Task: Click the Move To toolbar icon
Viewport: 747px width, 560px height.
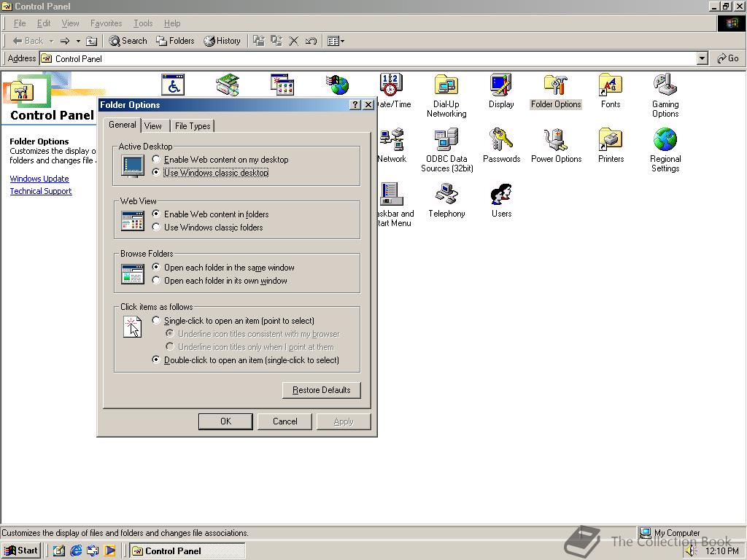Action: (x=259, y=41)
